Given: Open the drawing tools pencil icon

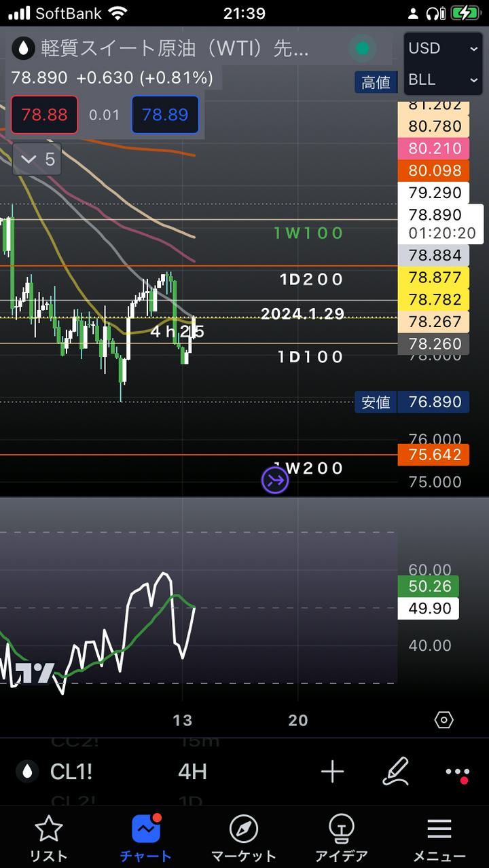Looking at the screenshot, I should [395, 772].
